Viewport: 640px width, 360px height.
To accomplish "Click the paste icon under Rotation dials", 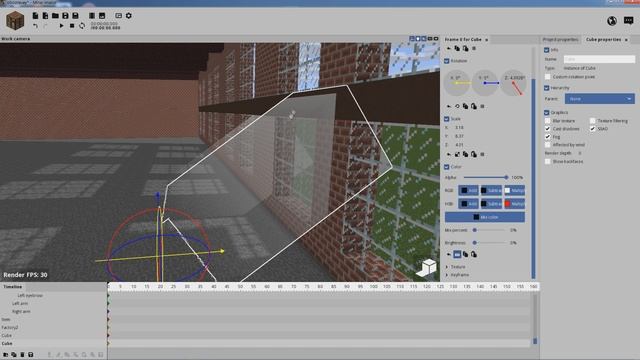I will tap(473, 106).
